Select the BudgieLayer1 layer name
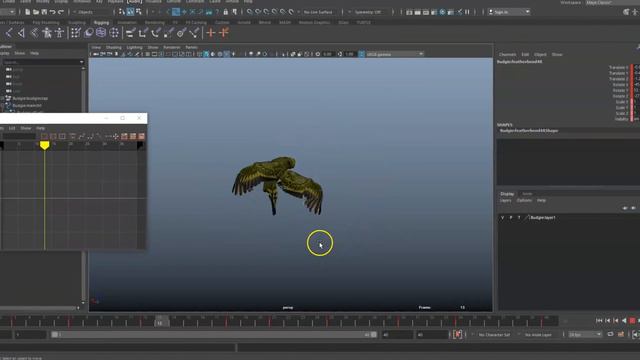The height and width of the screenshot is (360, 640). click(543, 218)
